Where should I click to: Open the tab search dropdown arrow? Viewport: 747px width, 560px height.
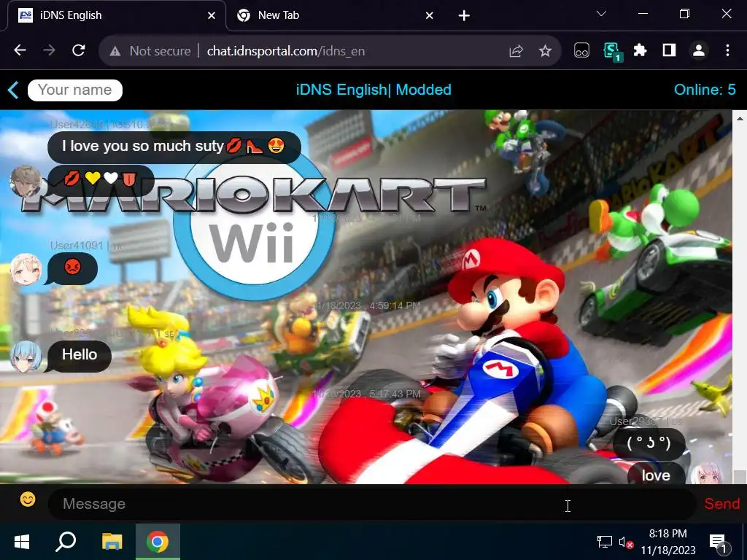pos(601,14)
